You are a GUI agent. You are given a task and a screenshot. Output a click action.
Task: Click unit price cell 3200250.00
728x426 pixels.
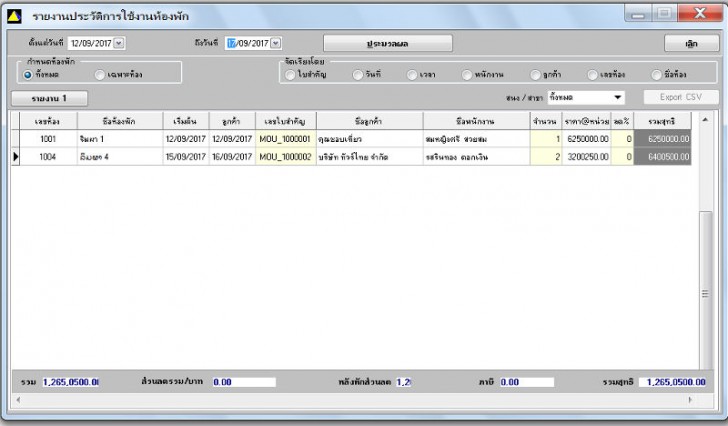[x=586, y=157]
